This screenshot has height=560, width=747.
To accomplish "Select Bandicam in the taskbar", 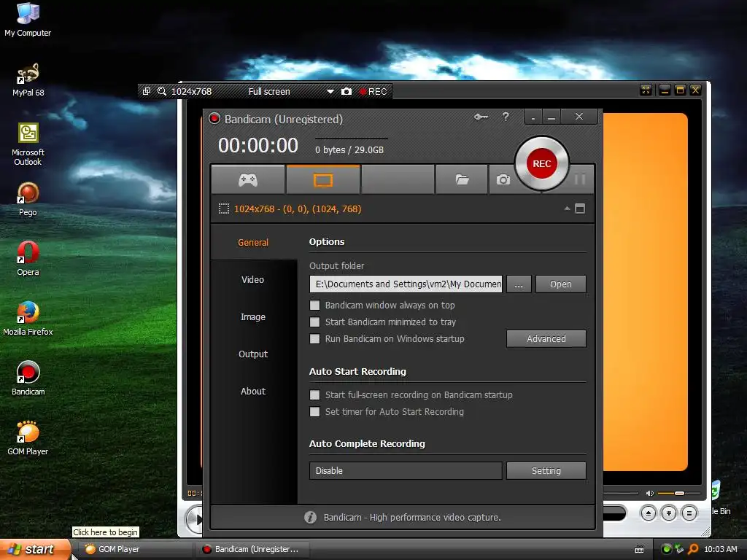I will 252,549.
